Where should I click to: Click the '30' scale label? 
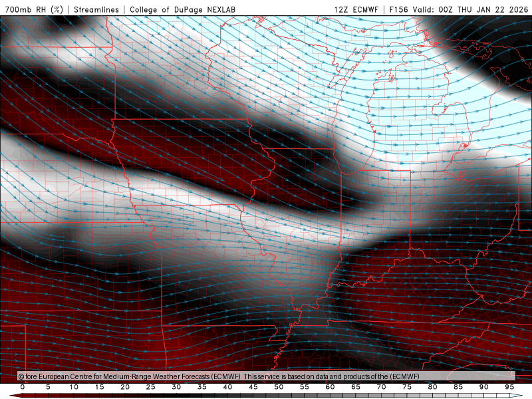[176, 387]
